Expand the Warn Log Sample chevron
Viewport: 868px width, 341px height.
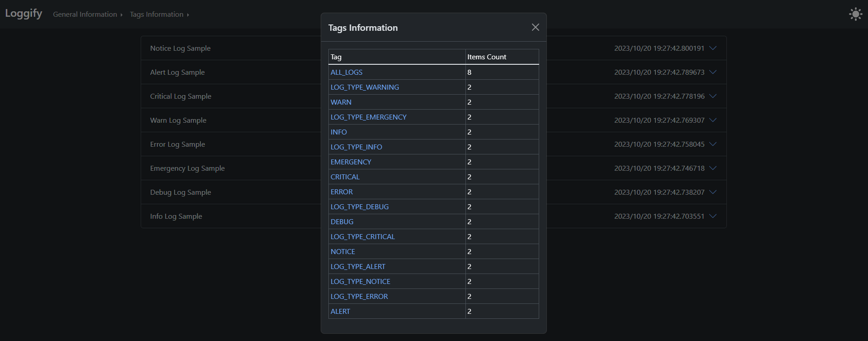713,120
